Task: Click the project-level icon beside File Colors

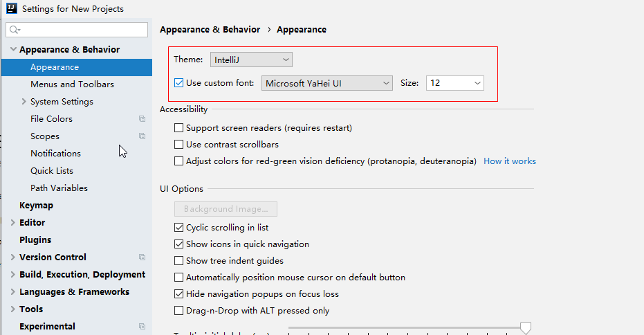Action: [x=142, y=119]
